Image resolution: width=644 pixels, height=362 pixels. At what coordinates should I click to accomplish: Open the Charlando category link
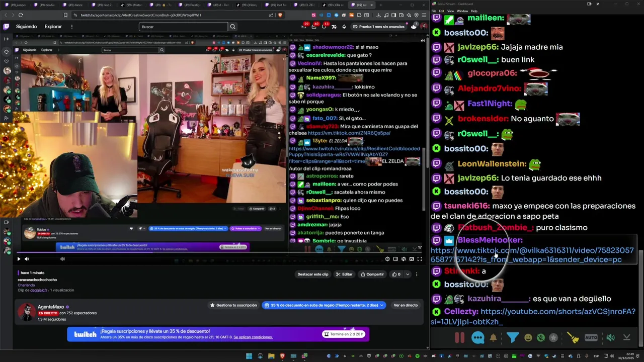coord(26,285)
